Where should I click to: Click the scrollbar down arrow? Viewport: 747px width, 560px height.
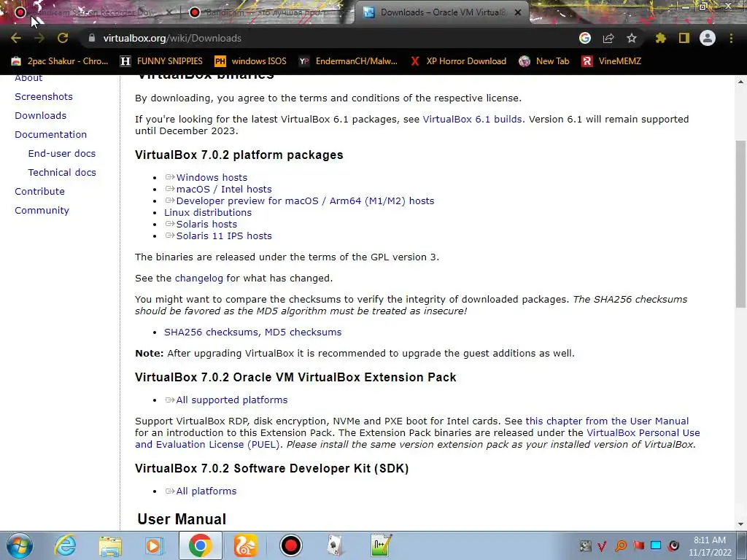[x=740, y=524]
